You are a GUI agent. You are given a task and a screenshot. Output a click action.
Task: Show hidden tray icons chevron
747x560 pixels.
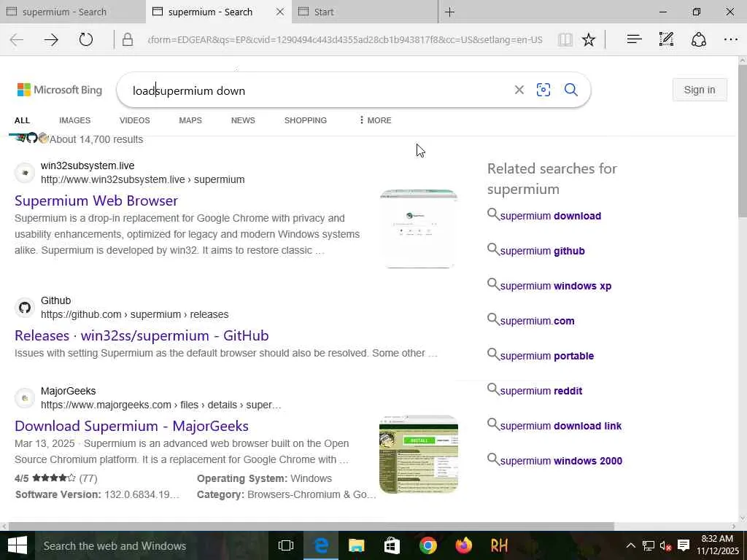pos(630,545)
